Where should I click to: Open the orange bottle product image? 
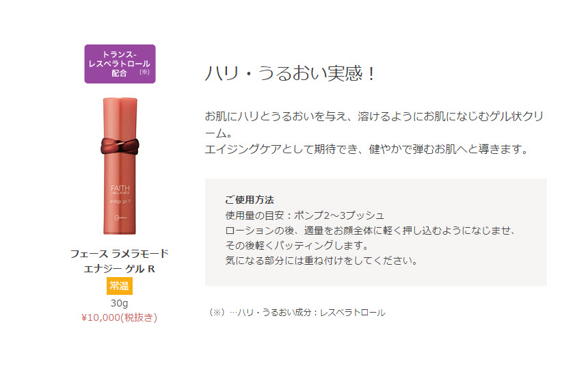click(120, 166)
